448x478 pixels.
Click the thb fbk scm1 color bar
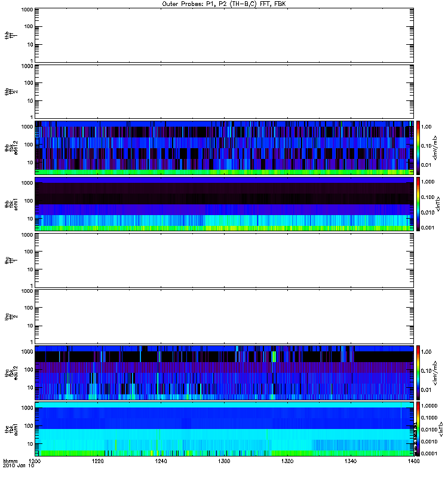click(418, 204)
